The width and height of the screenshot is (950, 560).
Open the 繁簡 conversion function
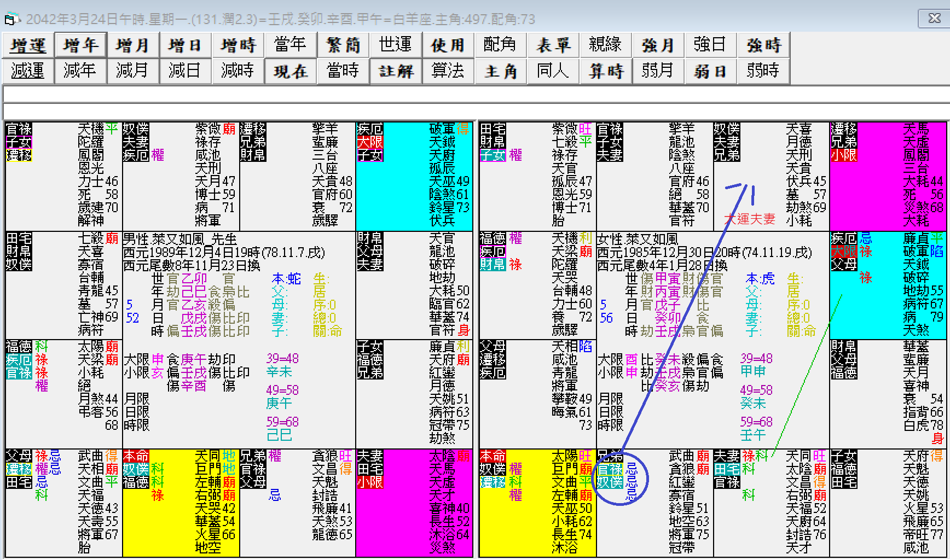tap(343, 45)
